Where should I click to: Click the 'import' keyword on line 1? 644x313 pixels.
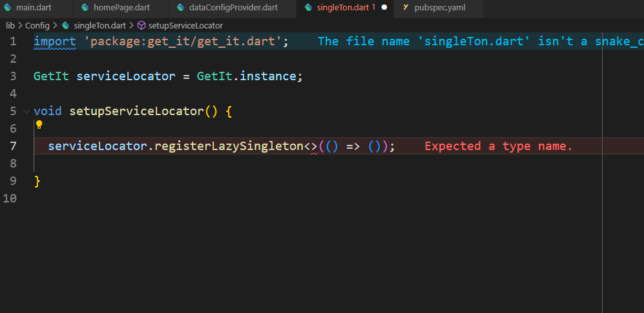click(x=55, y=41)
